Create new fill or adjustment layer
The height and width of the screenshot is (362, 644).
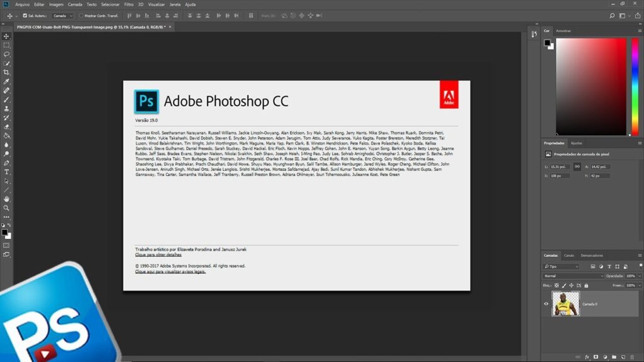click(605, 357)
